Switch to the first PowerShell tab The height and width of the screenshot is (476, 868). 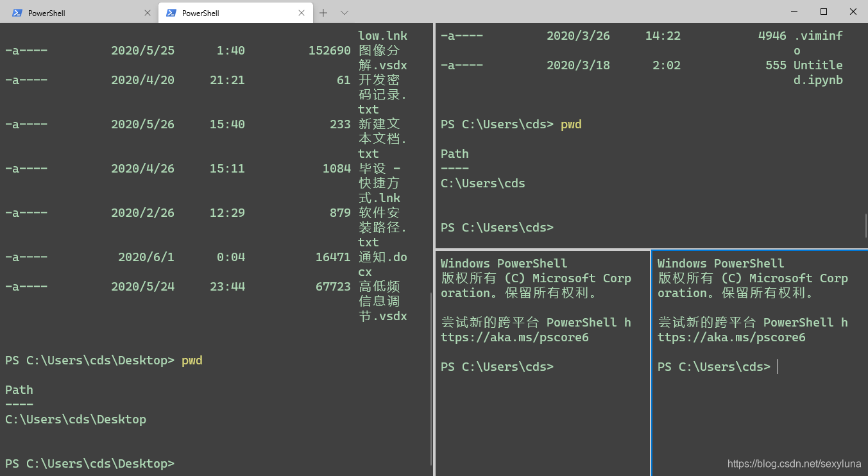pos(79,13)
